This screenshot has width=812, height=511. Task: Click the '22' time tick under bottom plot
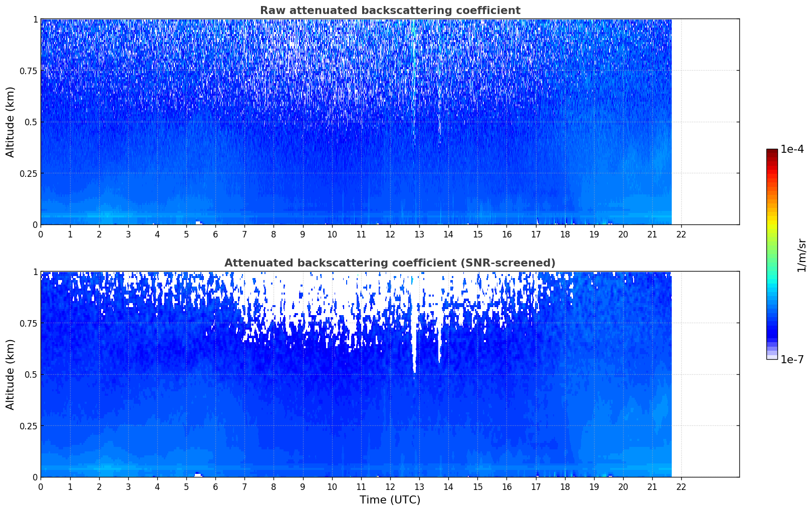pyautogui.click(x=681, y=486)
